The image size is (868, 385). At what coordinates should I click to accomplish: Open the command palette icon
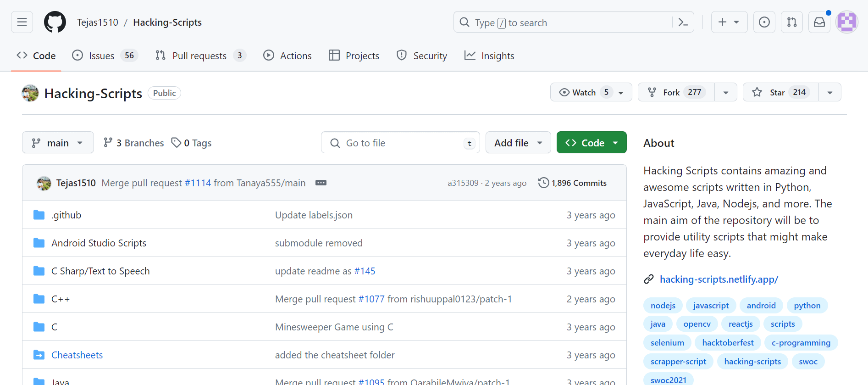(x=683, y=22)
